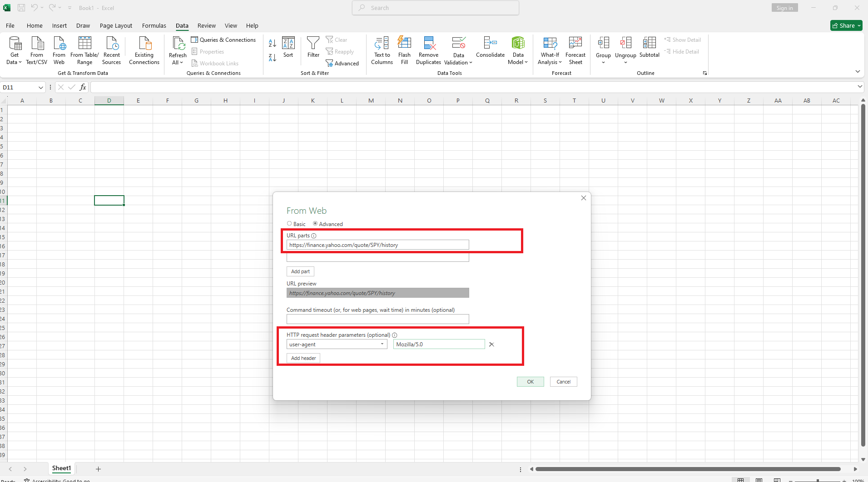Remove the user-agent header row
Screen dimensions: 868x482
(491, 344)
